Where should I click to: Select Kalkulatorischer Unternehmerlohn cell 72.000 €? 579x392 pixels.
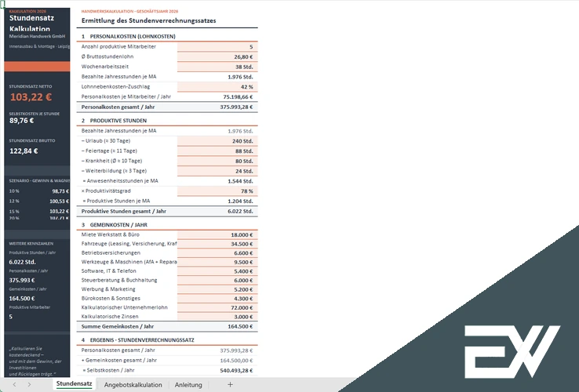(217, 307)
